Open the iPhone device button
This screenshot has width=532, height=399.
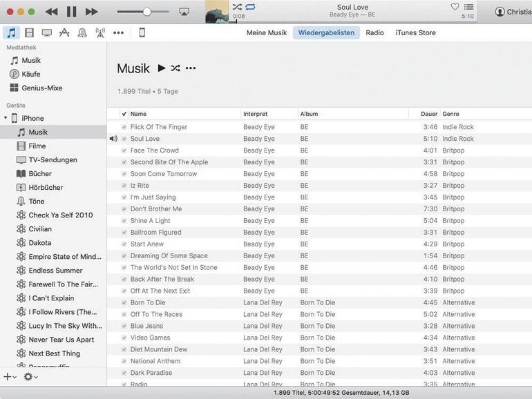[x=142, y=33]
